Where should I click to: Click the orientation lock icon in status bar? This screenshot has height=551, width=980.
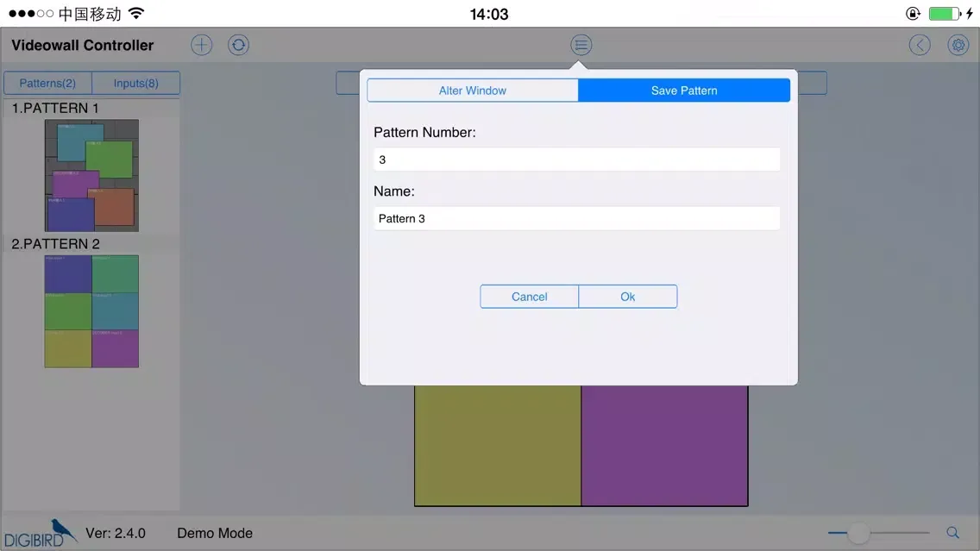[912, 13]
